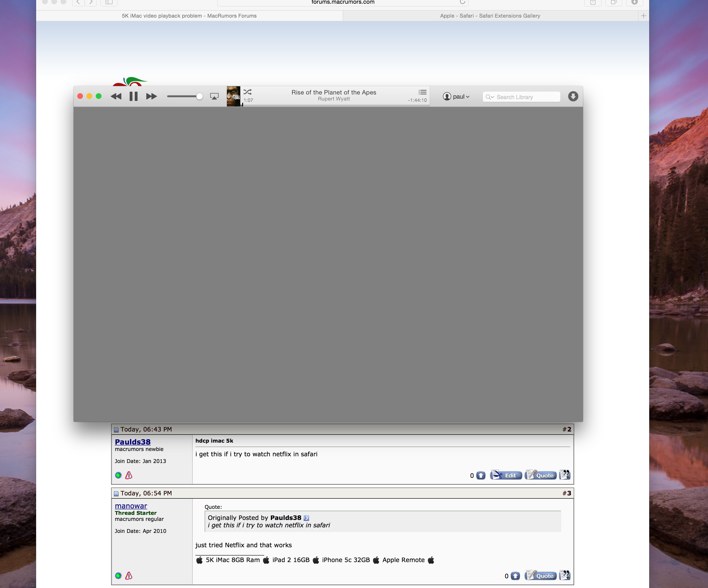Viewport: 708px width, 588px height.
Task: Toggle the Safari sidebar button
Action: click(109, 2)
